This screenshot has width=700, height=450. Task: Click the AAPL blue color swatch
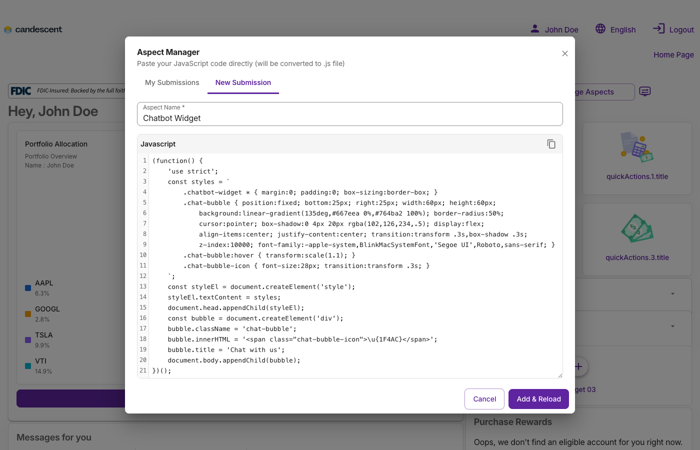point(28,288)
